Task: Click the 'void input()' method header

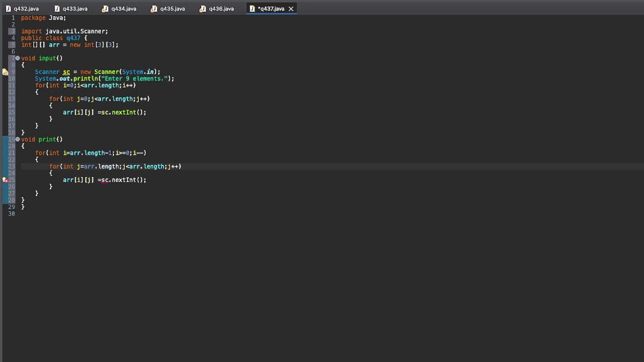Action: 42,58
